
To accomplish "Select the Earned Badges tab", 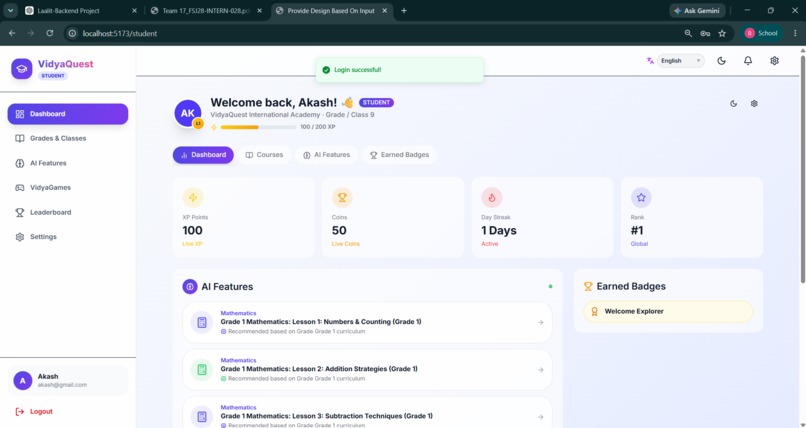I will 399,155.
